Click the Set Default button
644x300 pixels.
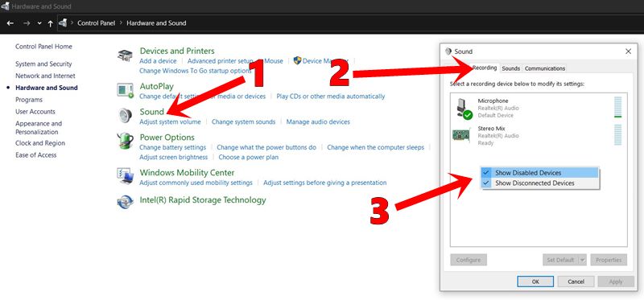coord(560,260)
